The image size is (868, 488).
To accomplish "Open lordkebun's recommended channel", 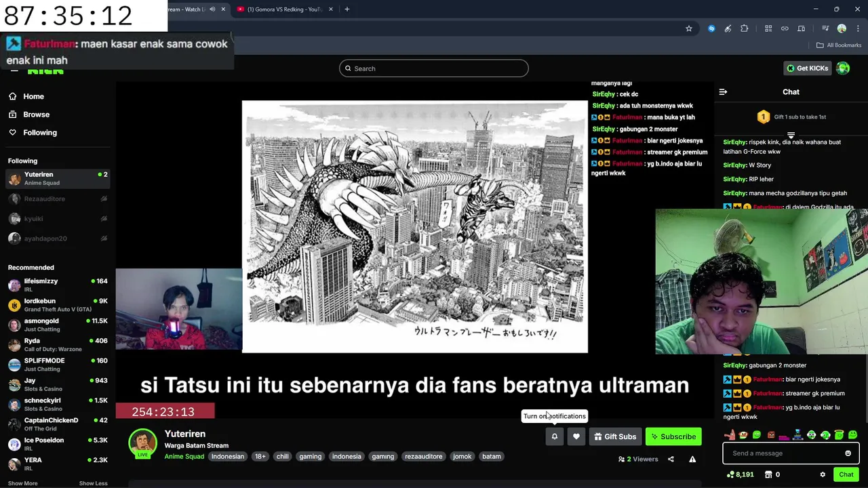I will point(58,305).
